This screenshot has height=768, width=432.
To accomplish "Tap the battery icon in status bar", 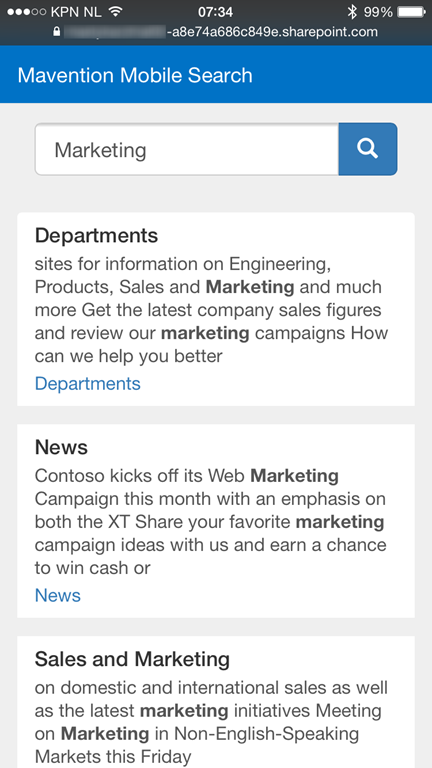I will click(412, 12).
